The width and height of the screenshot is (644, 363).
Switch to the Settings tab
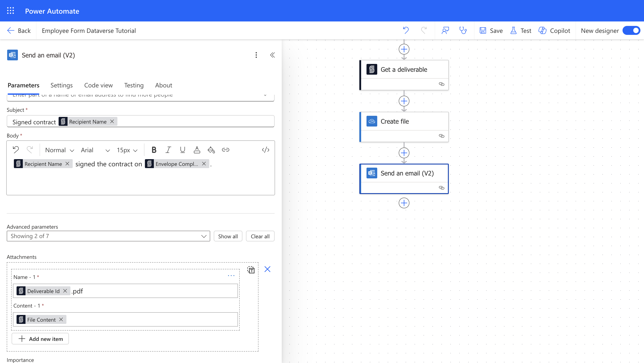tap(61, 85)
